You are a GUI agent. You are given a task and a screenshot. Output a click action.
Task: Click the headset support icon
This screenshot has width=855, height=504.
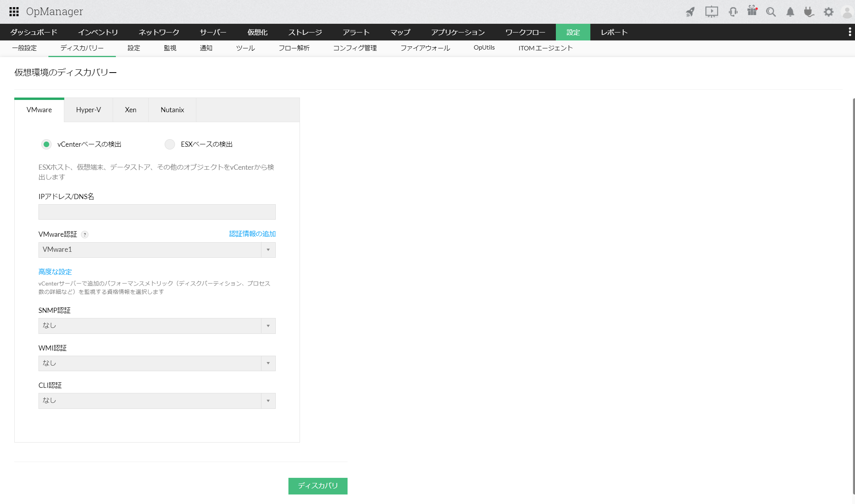click(x=733, y=12)
